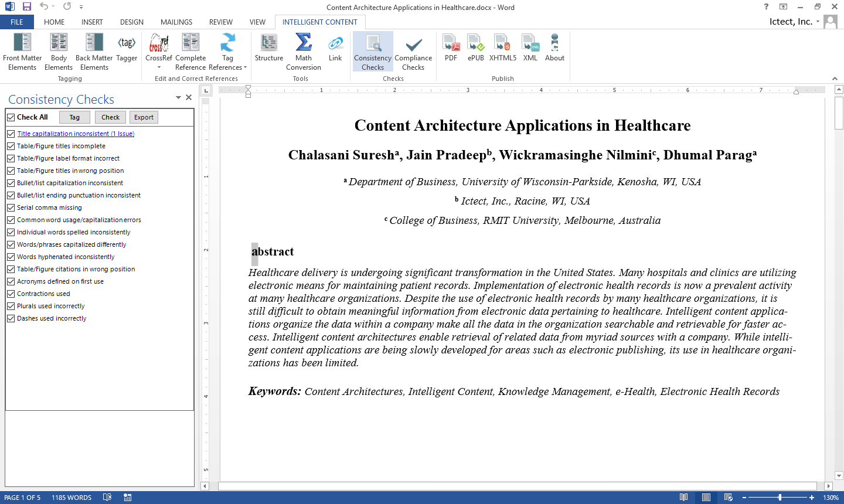Viewport: 844px width, 504px height.
Task: Expand the Tag References dropdown arrow
Action: coord(245,67)
